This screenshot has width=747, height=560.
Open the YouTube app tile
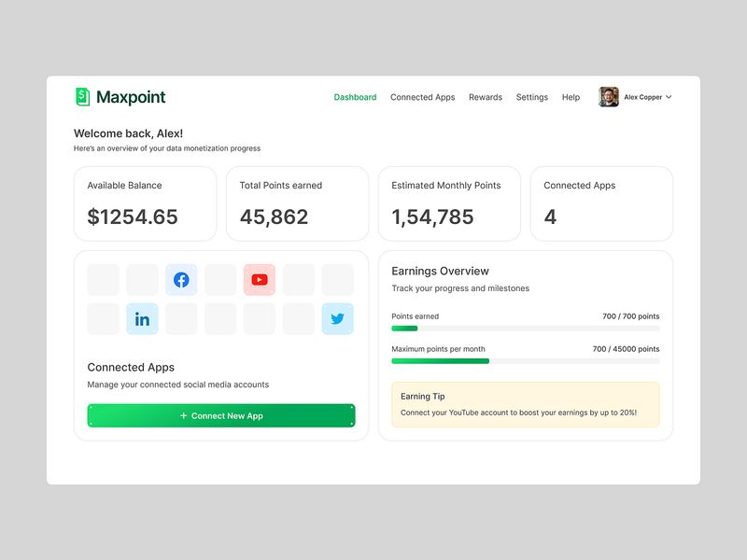click(x=260, y=279)
